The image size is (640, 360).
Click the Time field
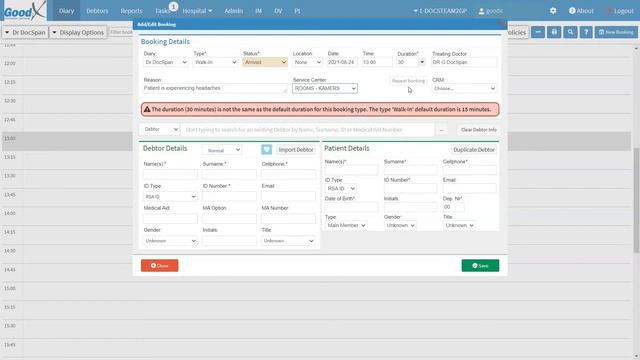377,62
